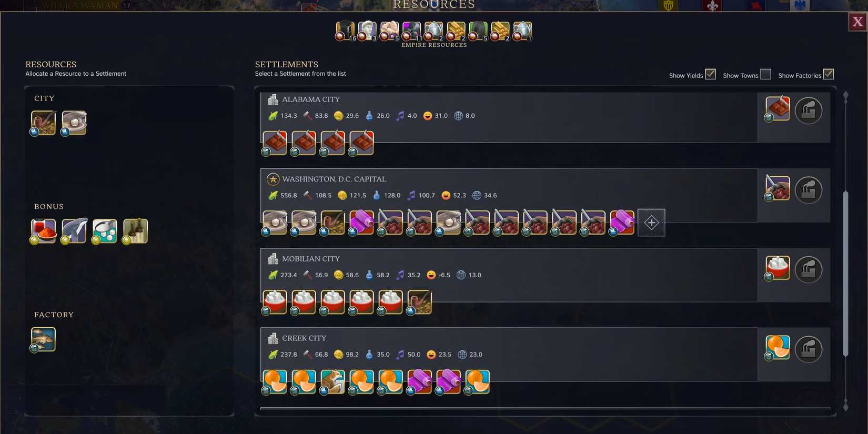Pick the dolphin Bonus resource
Image resolution: width=868 pixels, height=434 pixels.
click(74, 231)
